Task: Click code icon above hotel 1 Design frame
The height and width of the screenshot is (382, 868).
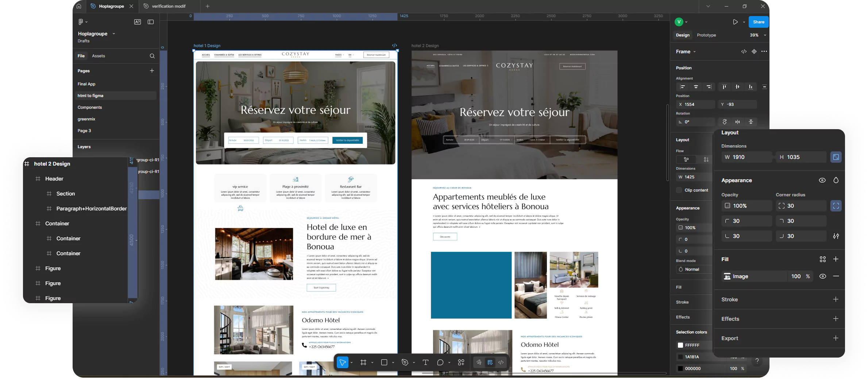Action: [x=394, y=45]
